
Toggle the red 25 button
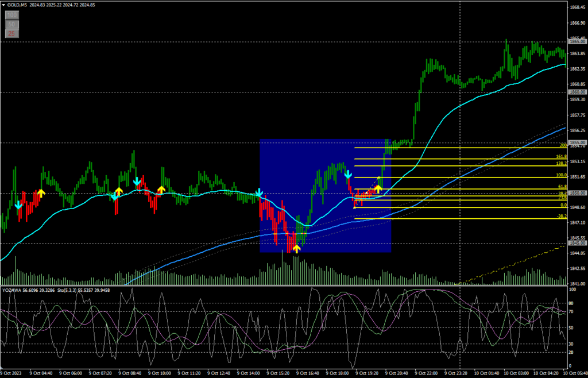pyautogui.click(x=11, y=34)
